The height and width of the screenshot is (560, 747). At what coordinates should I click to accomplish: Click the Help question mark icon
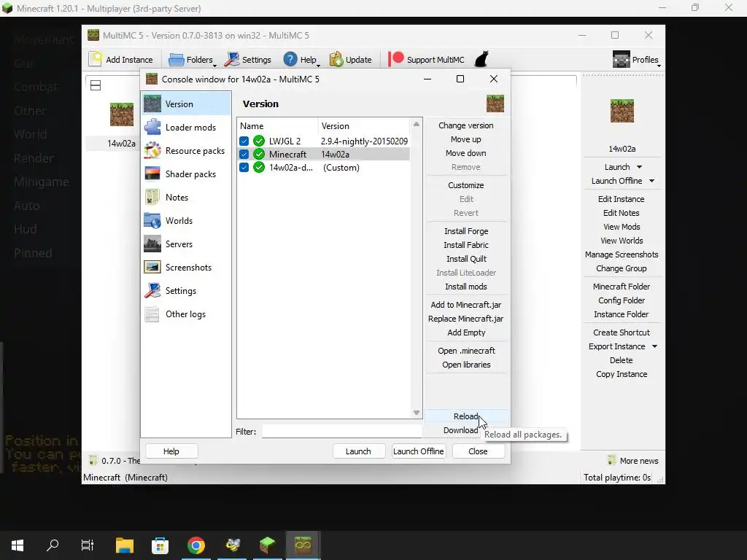point(290,59)
